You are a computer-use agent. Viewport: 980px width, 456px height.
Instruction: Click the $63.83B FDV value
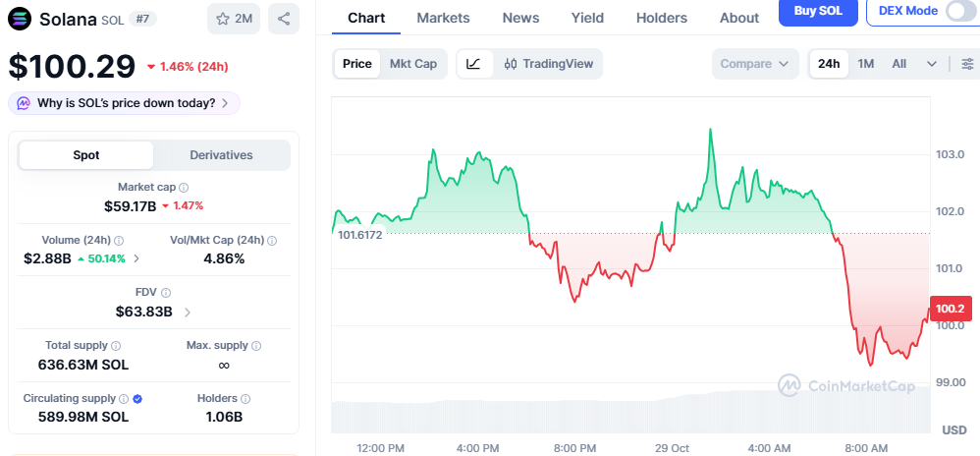143,312
